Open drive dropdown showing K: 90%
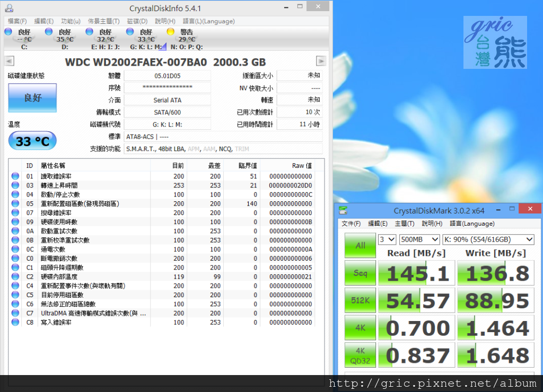Screen dimensions: 543x392 (x=488, y=239)
